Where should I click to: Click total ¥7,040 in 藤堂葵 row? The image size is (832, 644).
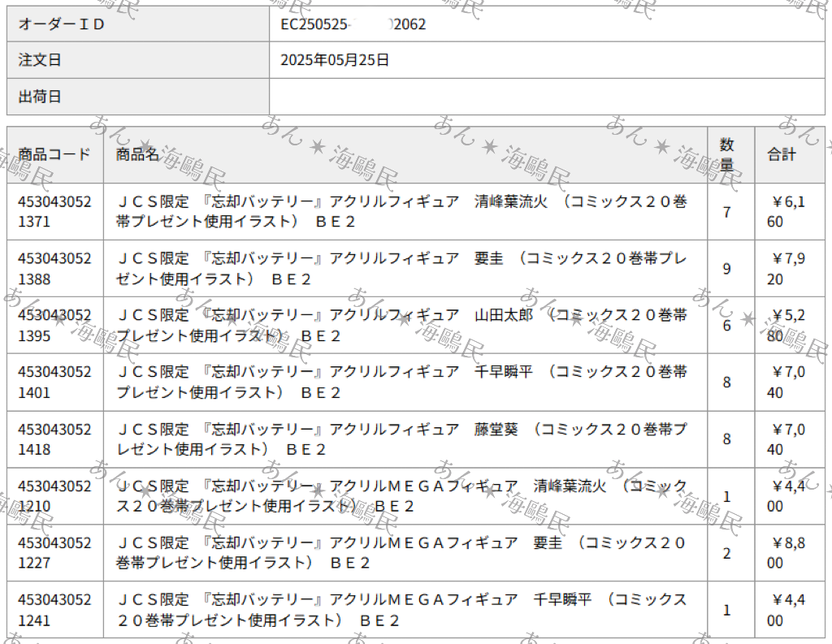pos(786,439)
